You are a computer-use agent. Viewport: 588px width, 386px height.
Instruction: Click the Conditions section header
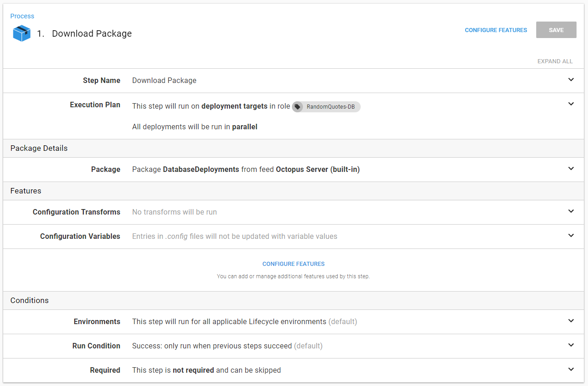29,301
